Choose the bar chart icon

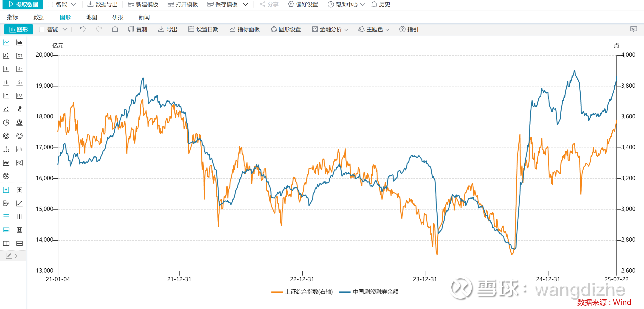[6, 69]
